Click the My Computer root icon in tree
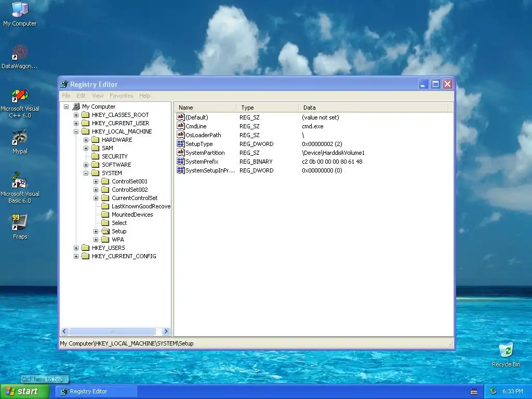The height and width of the screenshot is (399, 532). [76, 107]
